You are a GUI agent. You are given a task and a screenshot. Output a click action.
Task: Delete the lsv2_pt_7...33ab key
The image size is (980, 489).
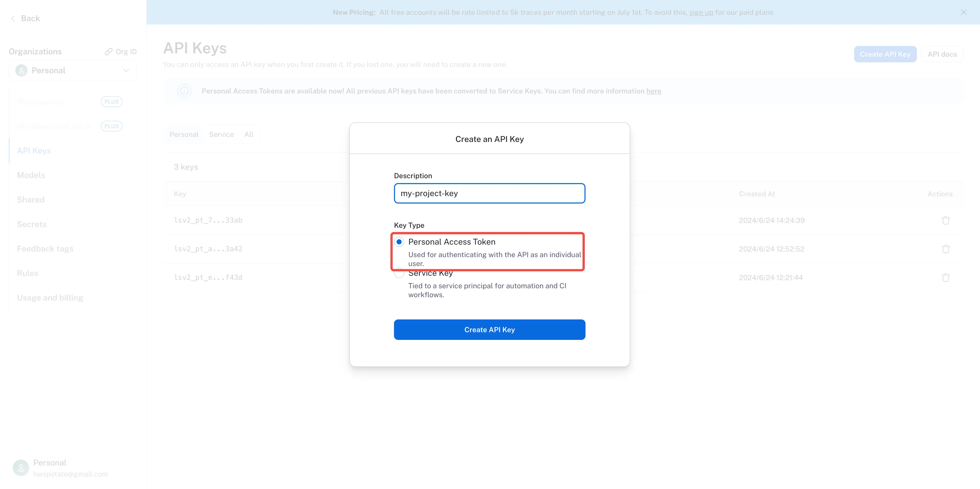point(945,220)
